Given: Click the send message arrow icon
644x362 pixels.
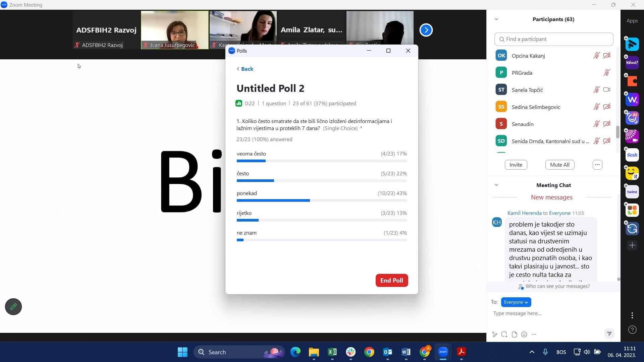Looking at the screenshot, I should pos(609,334).
